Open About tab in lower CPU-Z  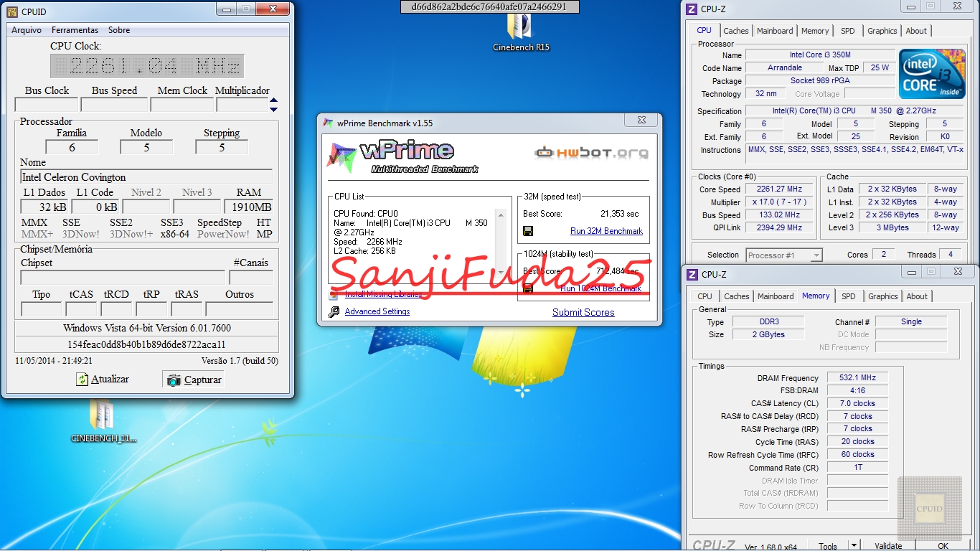[x=917, y=296]
